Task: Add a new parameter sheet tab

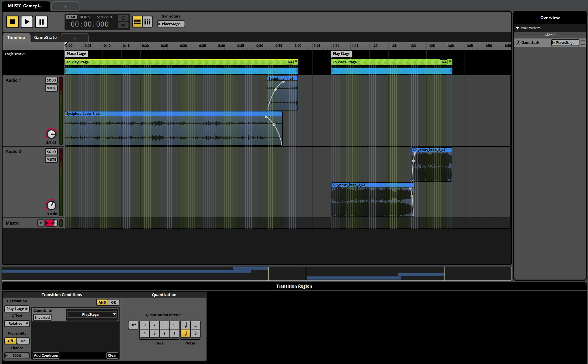Action: tap(75, 38)
